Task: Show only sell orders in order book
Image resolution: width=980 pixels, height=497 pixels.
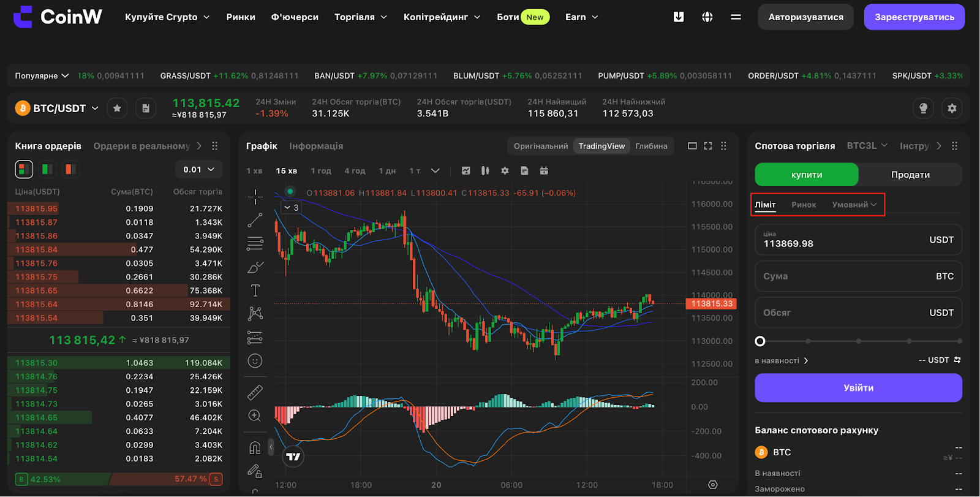Action: (x=70, y=169)
